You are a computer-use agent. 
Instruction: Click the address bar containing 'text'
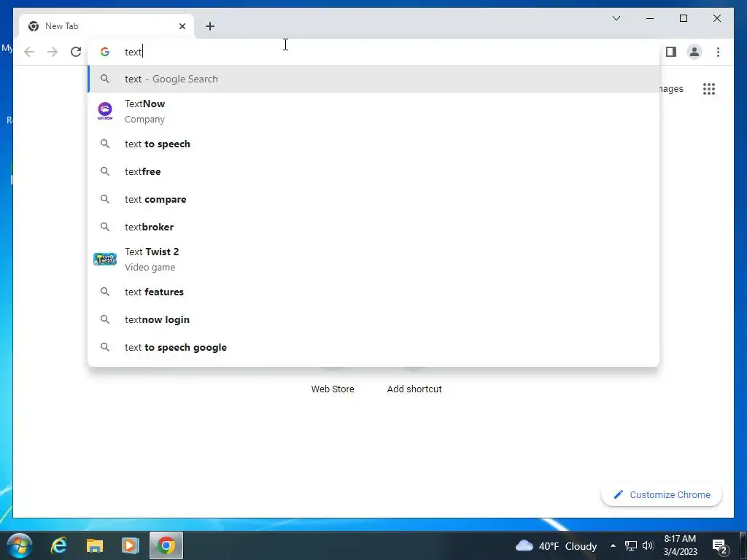pyautogui.click(x=374, y=52)
